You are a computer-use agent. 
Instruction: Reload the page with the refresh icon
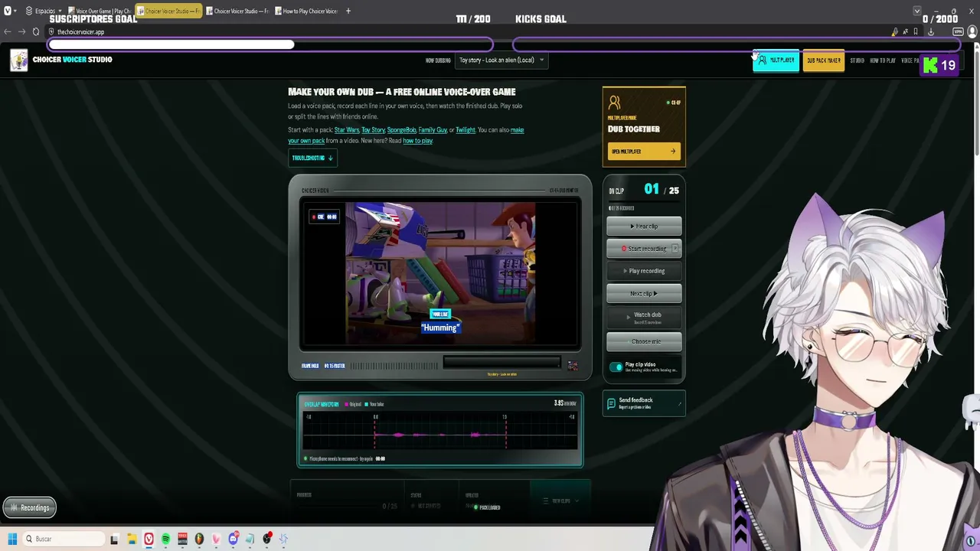(x=36, y=32)
